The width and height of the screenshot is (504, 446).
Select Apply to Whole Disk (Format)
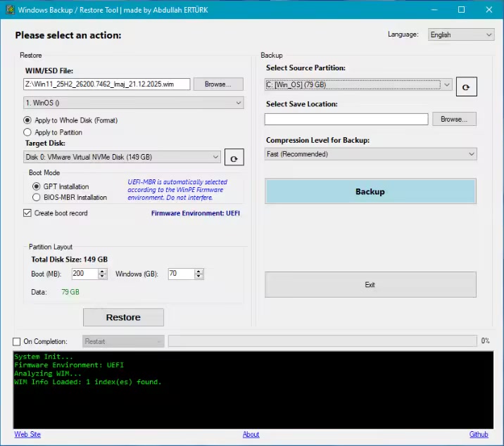coord(28,120)
